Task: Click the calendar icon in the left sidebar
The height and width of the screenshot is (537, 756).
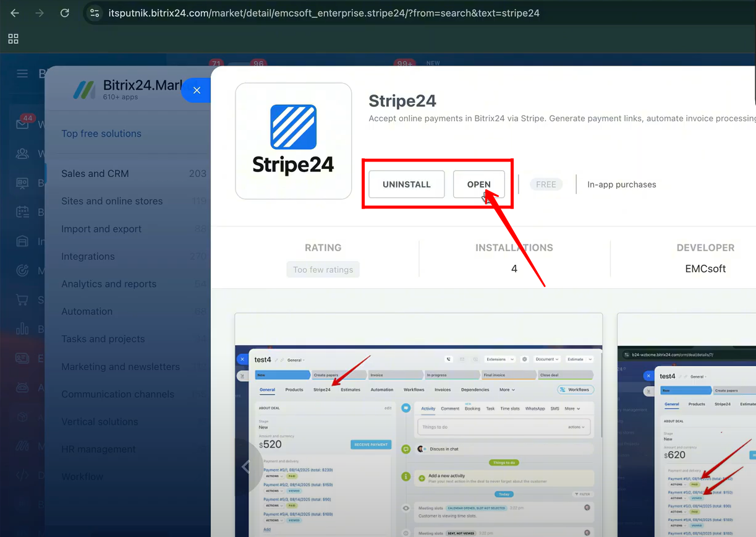Action: tap(22, 212)
